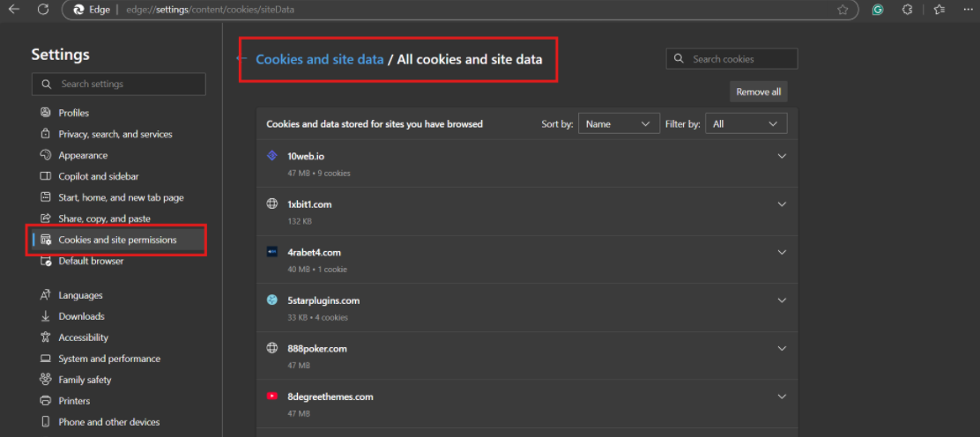Open Printers settings label
This screenshot has height=437, width=980.
click(x=74, y=402)
